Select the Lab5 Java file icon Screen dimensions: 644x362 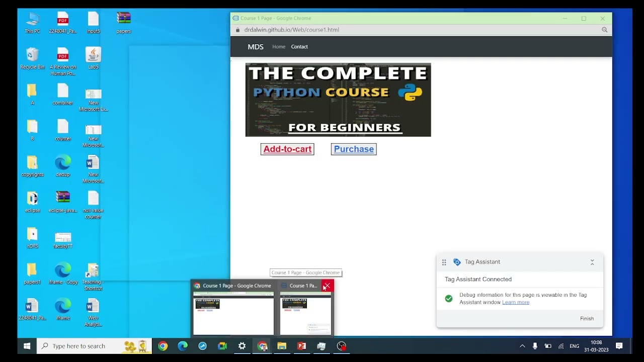pos(93,58)
